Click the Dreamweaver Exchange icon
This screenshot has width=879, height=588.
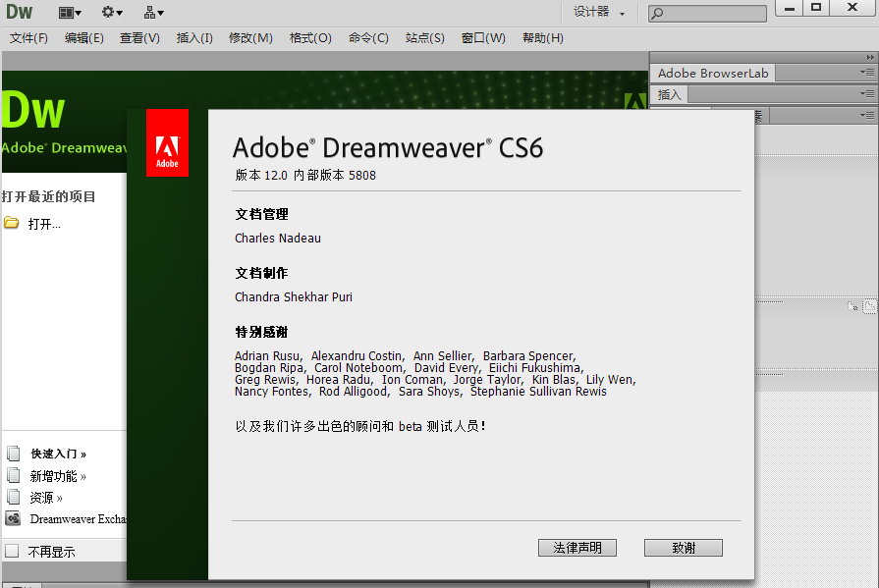click(x=13, y=518)
